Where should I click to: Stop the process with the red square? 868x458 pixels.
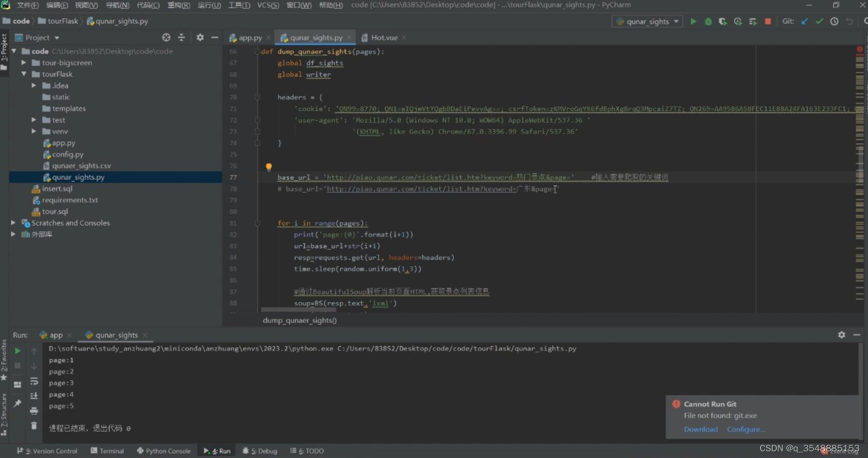(x=767, y=21)
